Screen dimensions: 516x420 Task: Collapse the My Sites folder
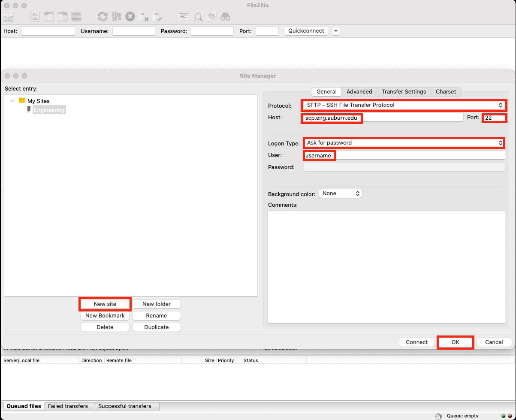point(12,101)
